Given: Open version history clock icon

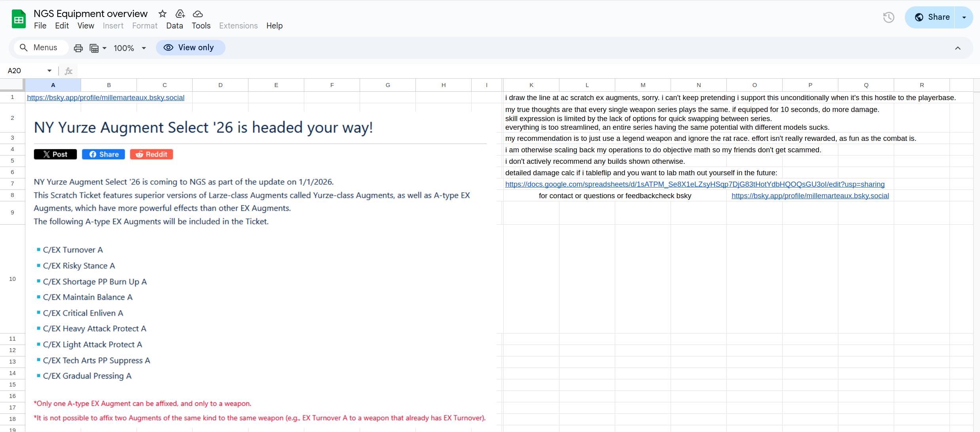Looking at the screenshot, I should click(x=889, y=17).
